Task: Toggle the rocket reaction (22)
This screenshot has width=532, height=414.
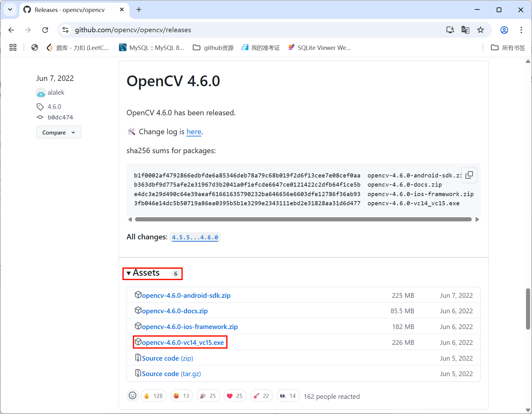Action: tap(262, 396)
